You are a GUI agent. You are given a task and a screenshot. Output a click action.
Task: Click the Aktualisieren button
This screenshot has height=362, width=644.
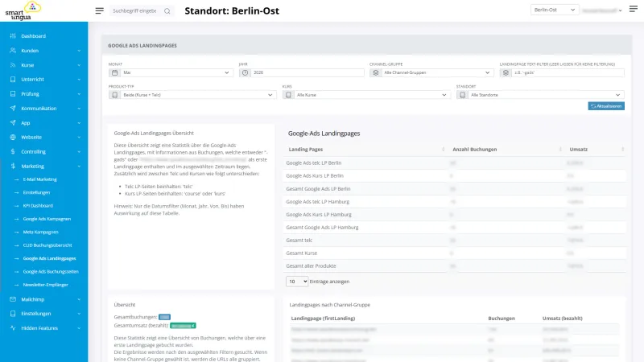click(606, 106)
